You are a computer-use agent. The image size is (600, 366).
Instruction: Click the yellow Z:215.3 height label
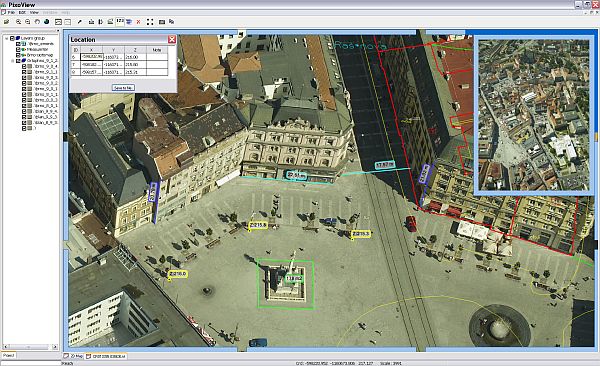pyautogui.click(x=361, y=234)
